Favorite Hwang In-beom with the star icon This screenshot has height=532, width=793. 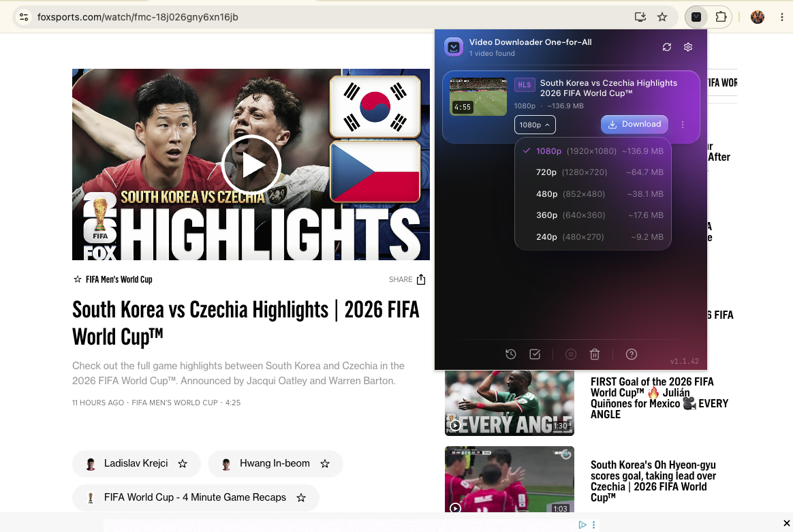[325, 464]
